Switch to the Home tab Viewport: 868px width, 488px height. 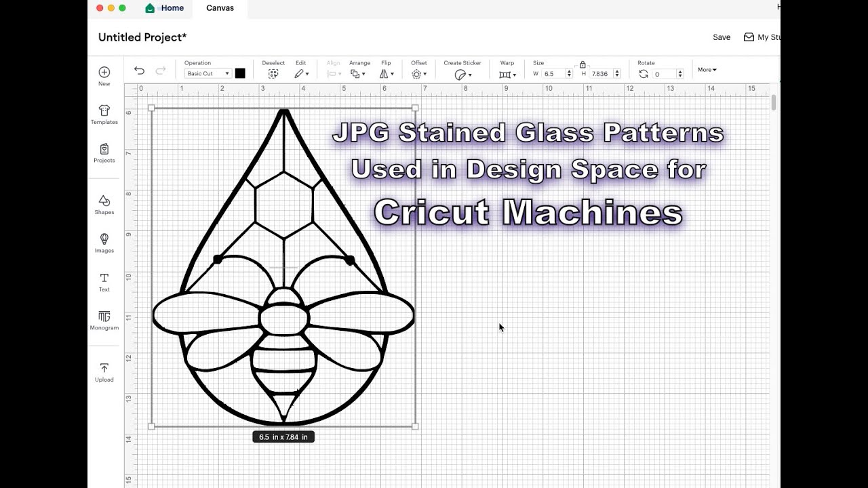click(165, 8)
